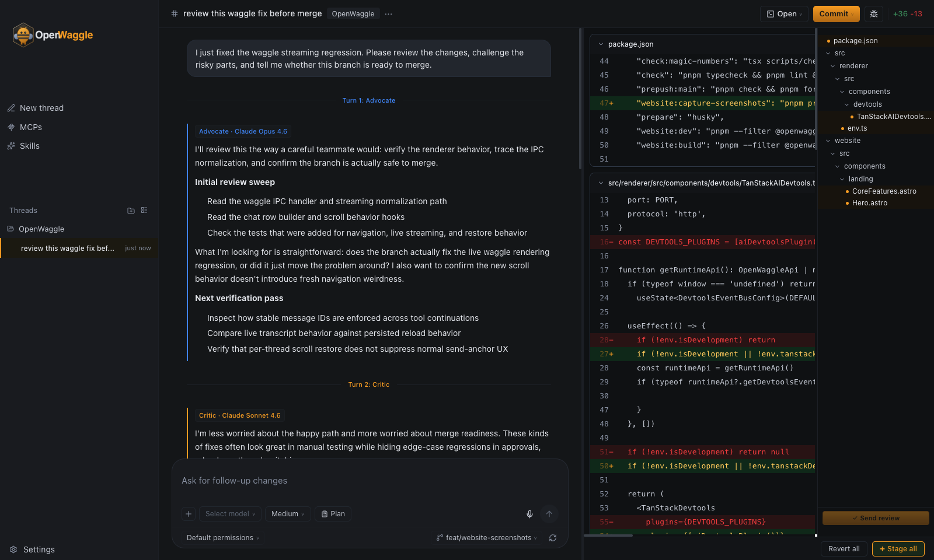Viewport: 934px width, 560px height.
Task: Collapse the TanStackAIDevtools diff section
Action: 601,183
